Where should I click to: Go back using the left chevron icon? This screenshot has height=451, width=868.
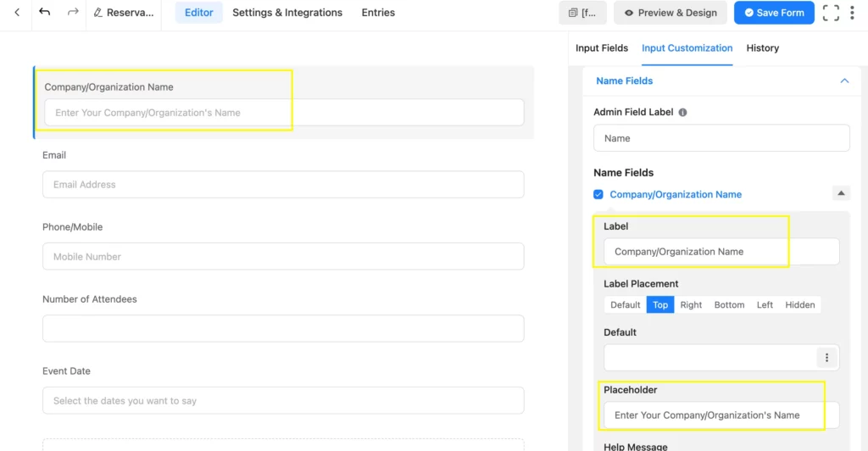17,12
